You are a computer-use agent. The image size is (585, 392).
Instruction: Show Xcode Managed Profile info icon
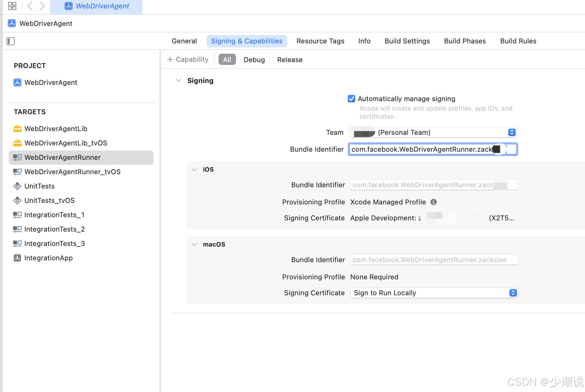coord(434,202)
